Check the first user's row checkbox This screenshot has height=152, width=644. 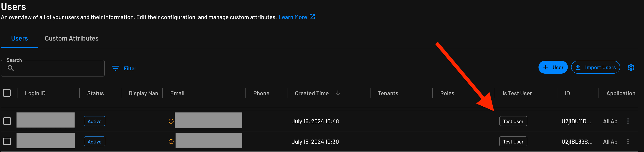coord(7,121)
